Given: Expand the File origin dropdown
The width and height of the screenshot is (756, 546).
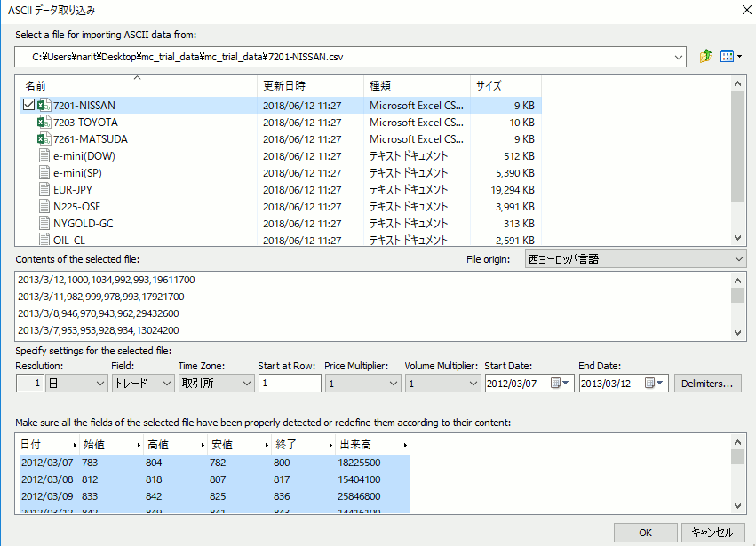Looking at the screenshot, I should (x=740, y=259).
